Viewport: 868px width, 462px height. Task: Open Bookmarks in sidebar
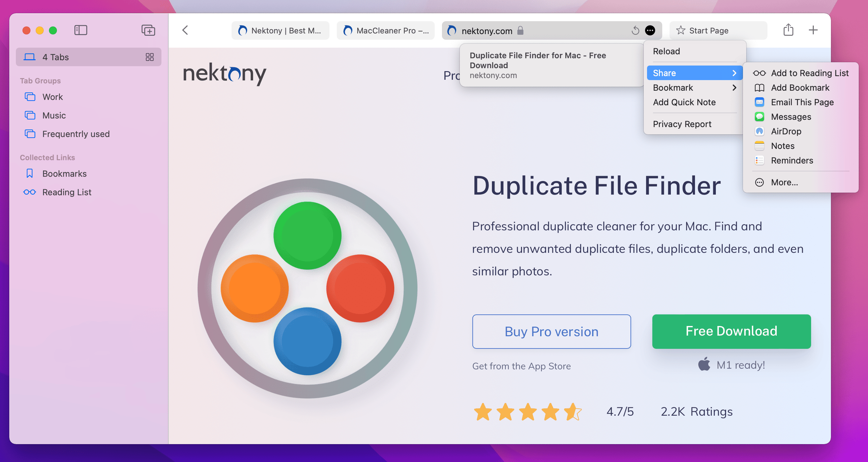point(89,173)
